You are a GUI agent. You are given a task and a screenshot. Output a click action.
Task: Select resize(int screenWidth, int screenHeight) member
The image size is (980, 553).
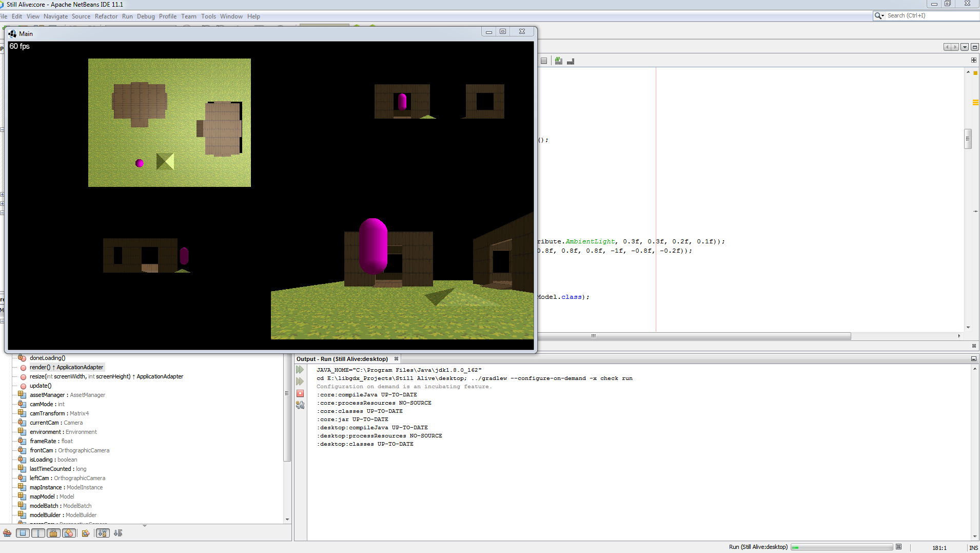tap(106, 376)
